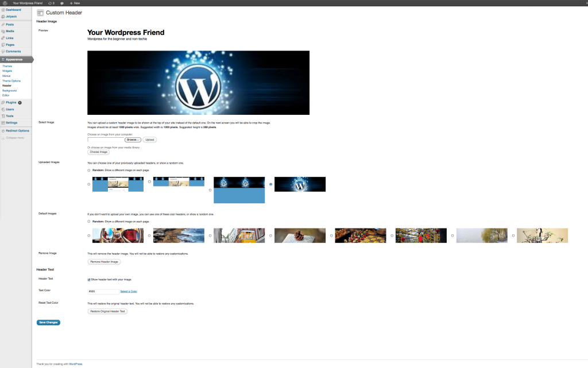Select radio for blossom branch default header
Viewport: 588px width, 368px height.
[x=513, y=236]
